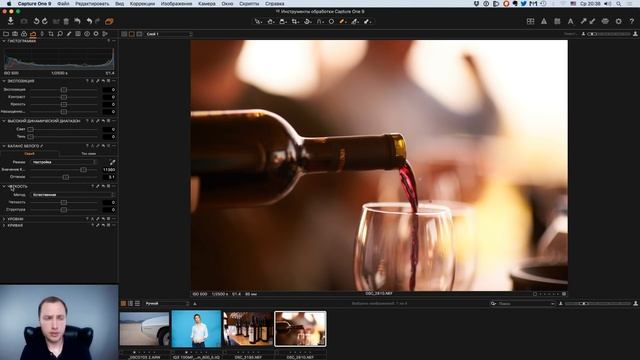The height and width of the screenshot is (360, 640).
Task: Click the orange Copy adjustments icon
Action: tap(109, 21)
